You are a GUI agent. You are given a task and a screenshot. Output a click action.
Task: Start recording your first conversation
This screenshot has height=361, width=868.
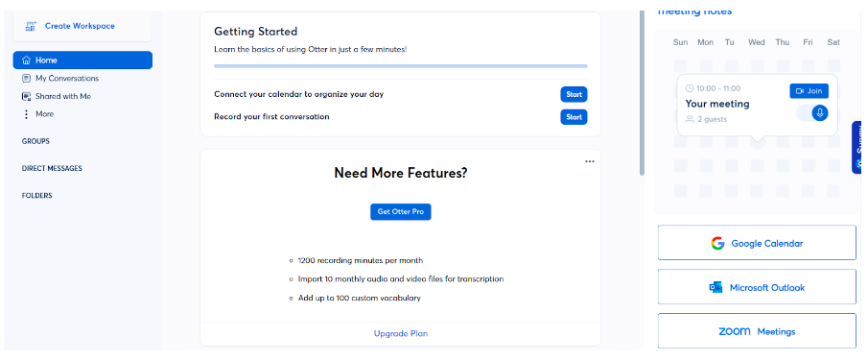pyautogui.click(x=574, y=117)
